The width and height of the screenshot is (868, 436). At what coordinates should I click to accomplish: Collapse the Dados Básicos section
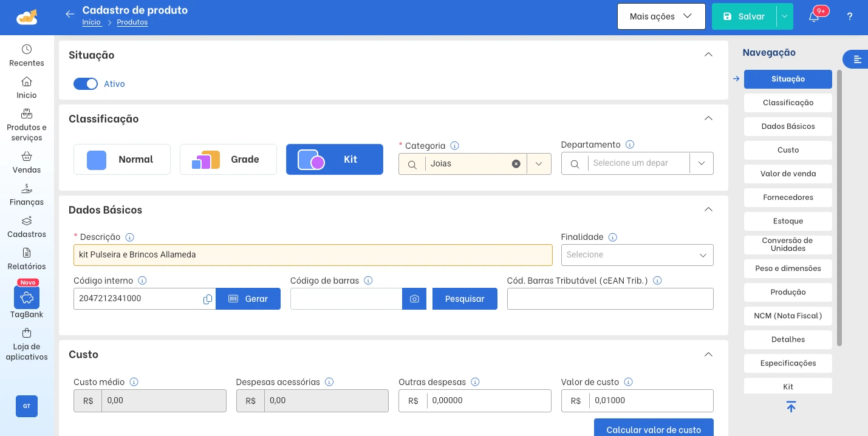708,209
